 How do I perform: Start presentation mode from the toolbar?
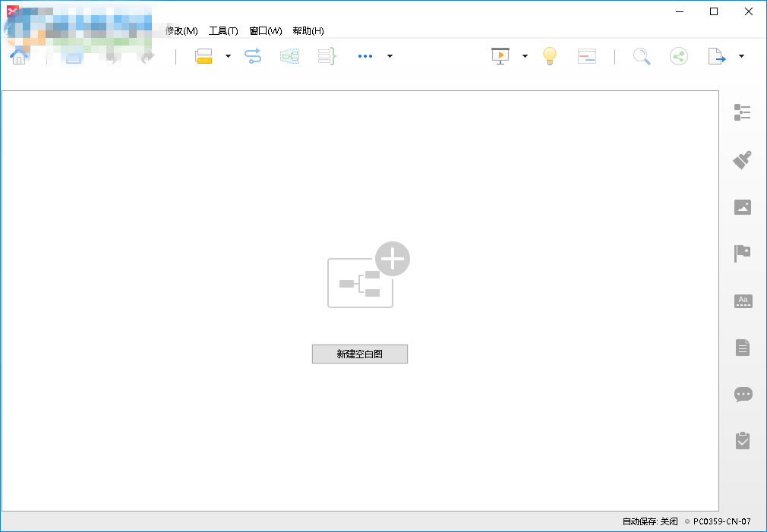click(499, 55)
